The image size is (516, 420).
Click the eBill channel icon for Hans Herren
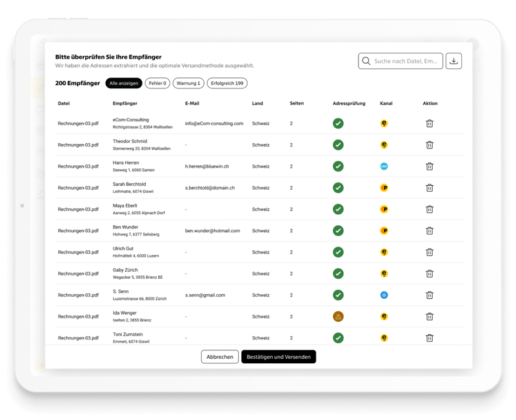pyautogui.click(x=384, y=166)
